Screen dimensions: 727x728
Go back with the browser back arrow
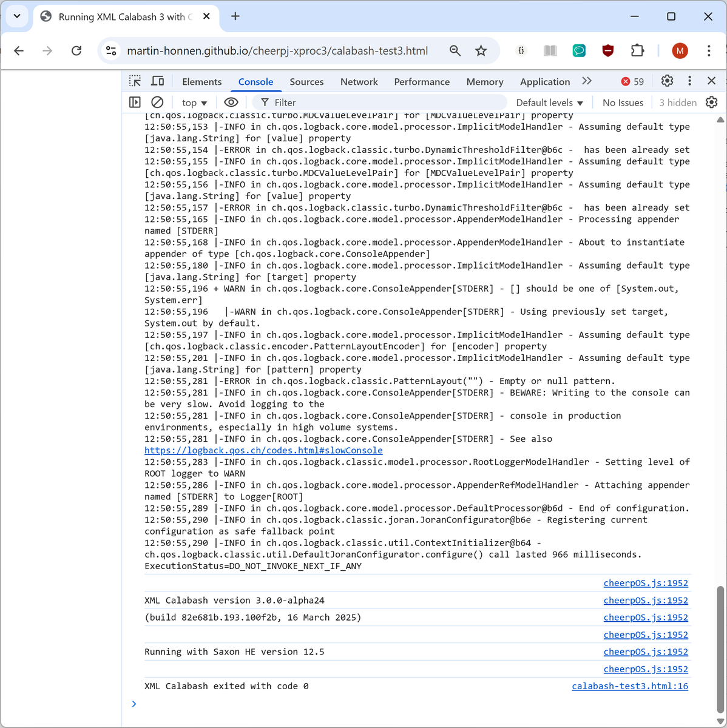19,51
